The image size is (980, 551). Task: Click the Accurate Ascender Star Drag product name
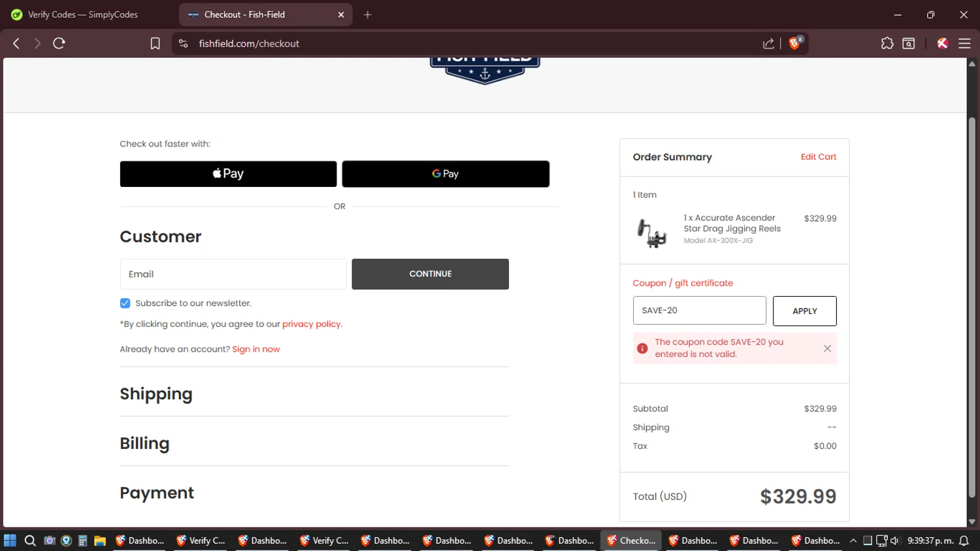tap(732, 223)
